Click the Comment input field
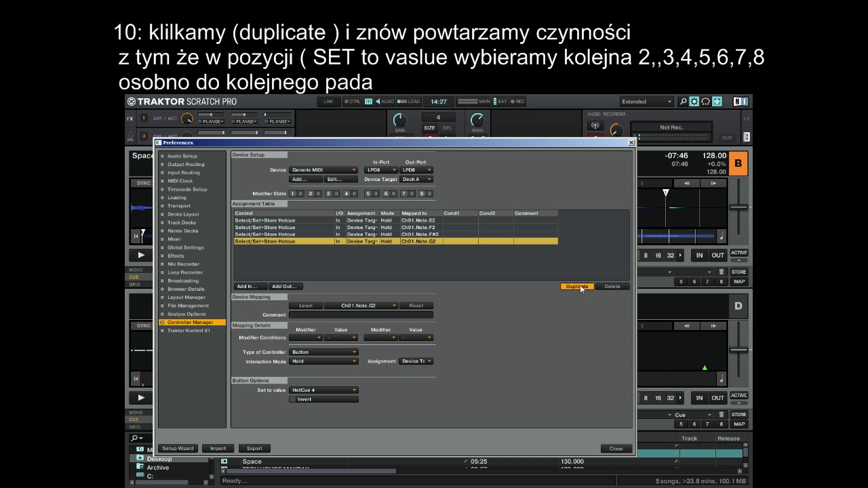868x488 pixels. [361, 315]
